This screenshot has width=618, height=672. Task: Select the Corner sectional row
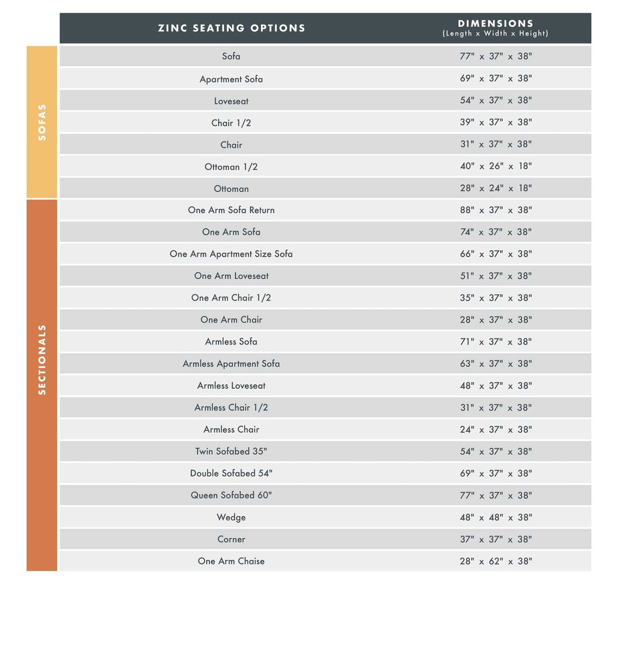[x=231, y=539]
